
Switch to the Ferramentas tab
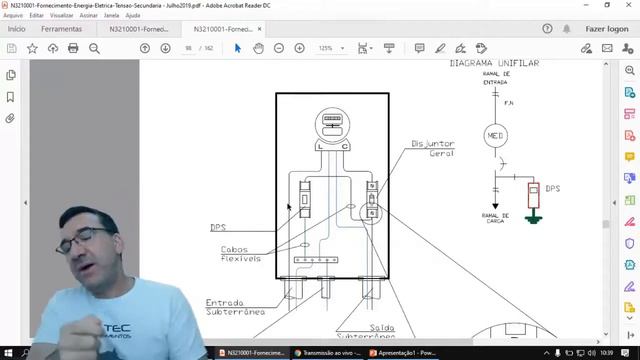(62, 29)
